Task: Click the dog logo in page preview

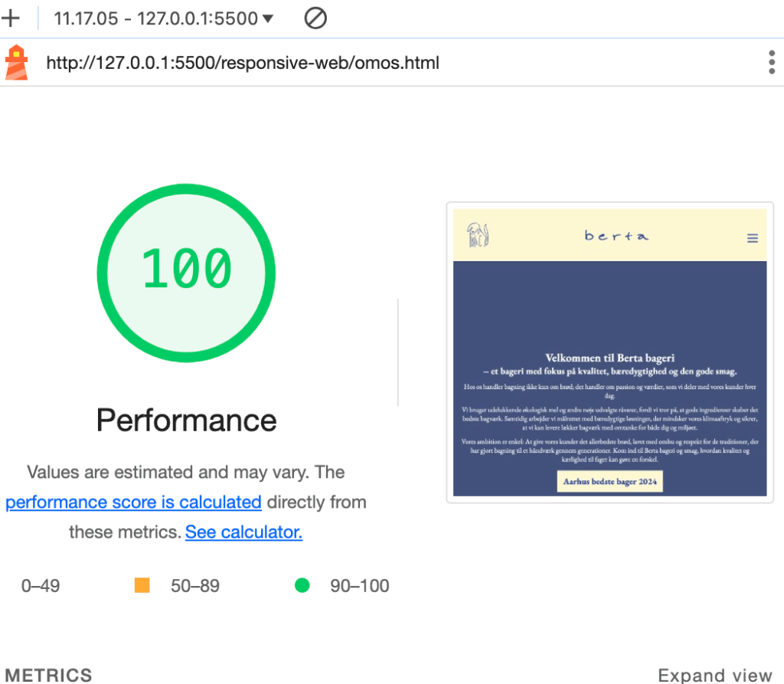Action: (x=479, y=235)
